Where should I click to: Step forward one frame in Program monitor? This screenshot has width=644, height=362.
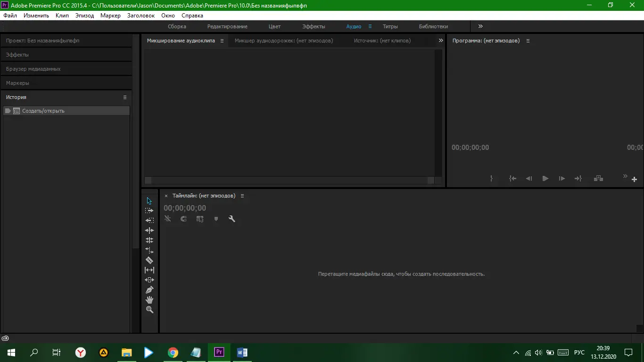tap(562, 179)
